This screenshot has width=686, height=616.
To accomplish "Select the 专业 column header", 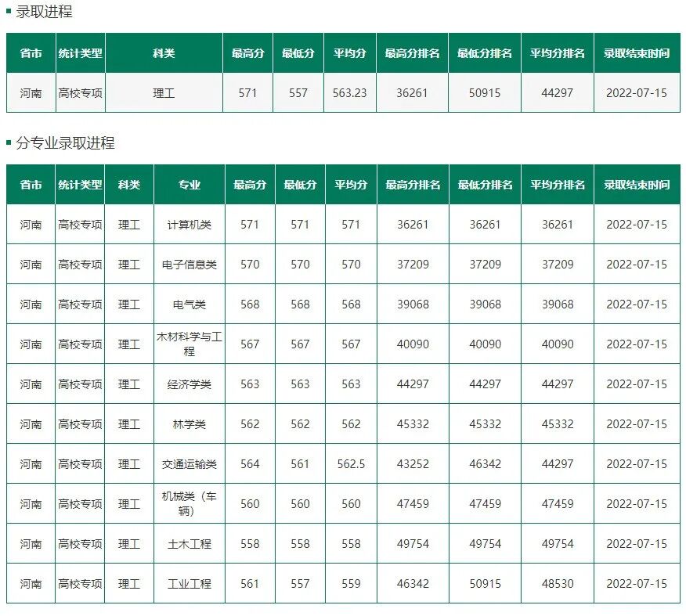I will [x=189, y=185].
